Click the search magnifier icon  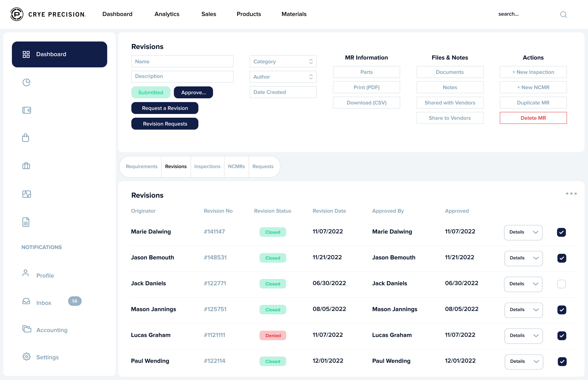tap(563, 15)
